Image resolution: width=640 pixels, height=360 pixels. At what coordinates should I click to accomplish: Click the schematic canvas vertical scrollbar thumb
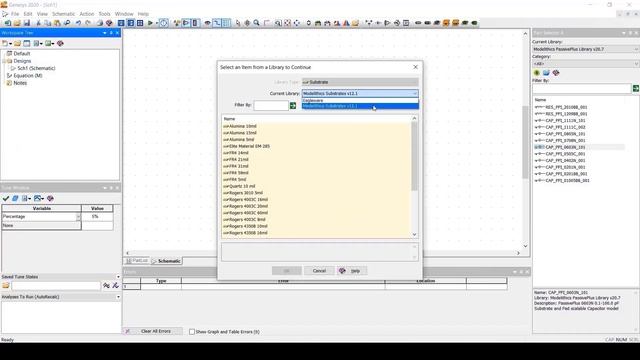click(525, 142)
